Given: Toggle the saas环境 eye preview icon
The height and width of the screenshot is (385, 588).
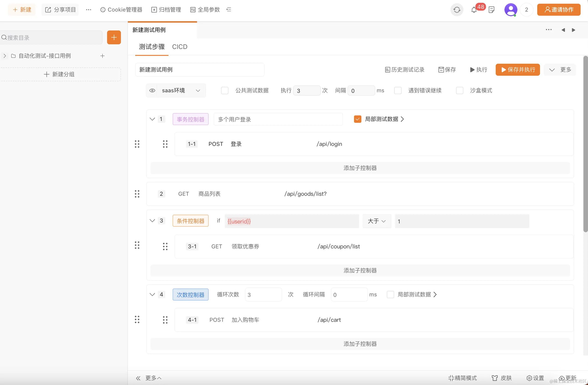Looking at the screenshot, I should [x=152, y=91].
